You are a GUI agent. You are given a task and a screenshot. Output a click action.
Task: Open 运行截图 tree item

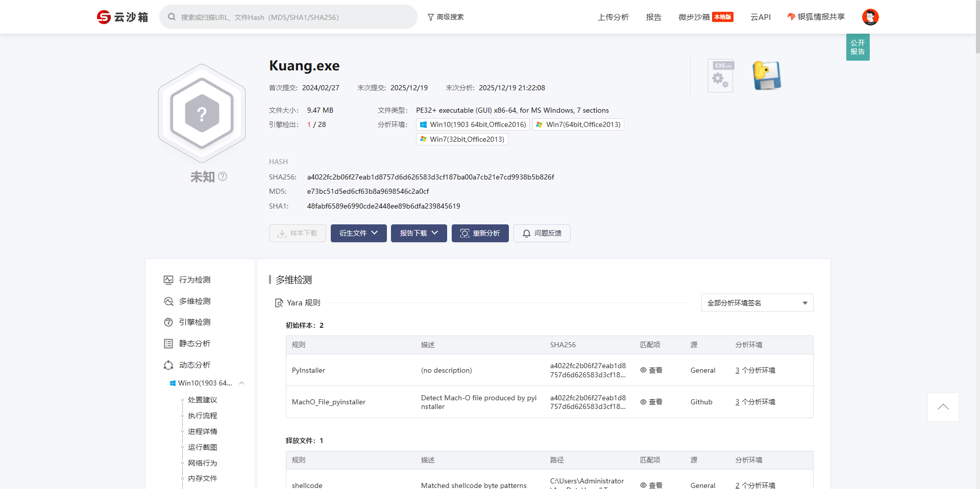point(203,447)
